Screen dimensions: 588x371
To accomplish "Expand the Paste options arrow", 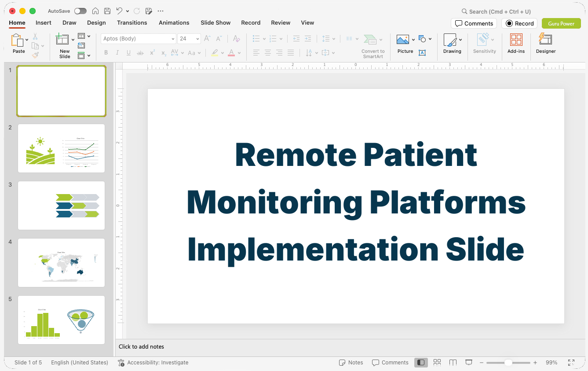I will coord(27,40).
